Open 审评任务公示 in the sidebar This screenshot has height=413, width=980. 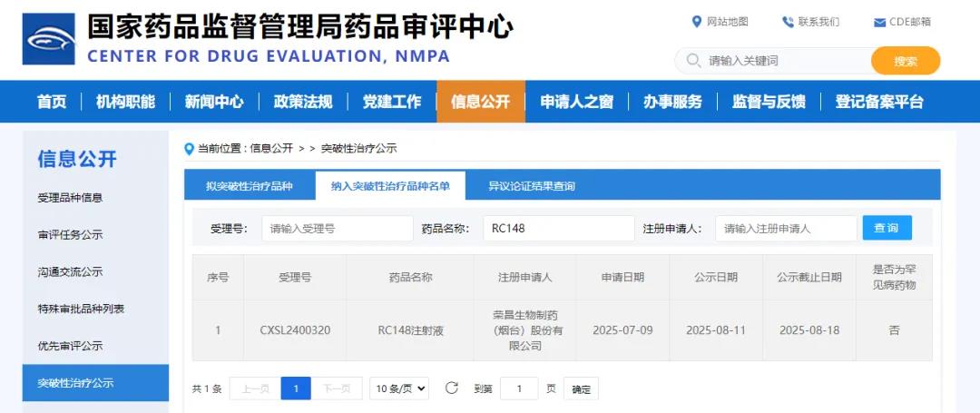(70, 235)
